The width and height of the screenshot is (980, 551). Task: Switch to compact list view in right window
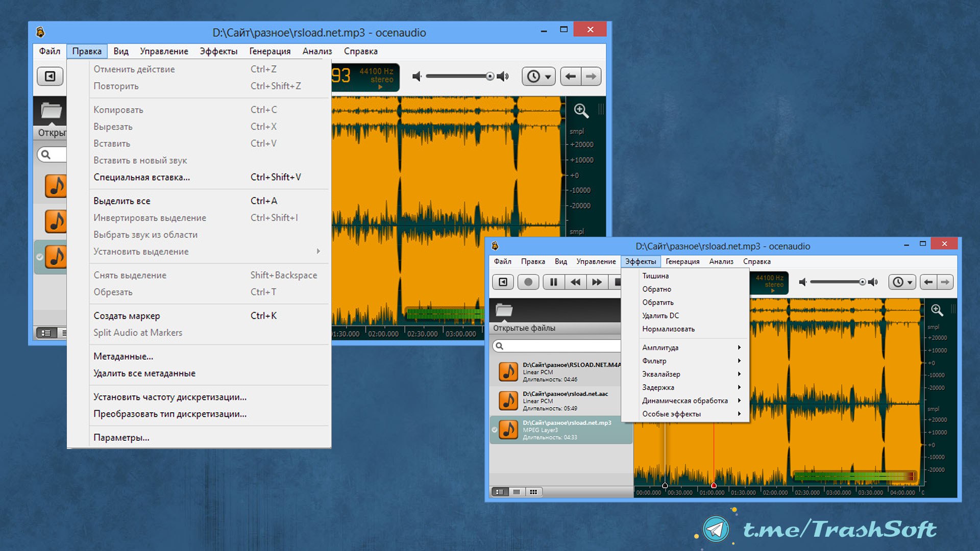tap(517, 492)
